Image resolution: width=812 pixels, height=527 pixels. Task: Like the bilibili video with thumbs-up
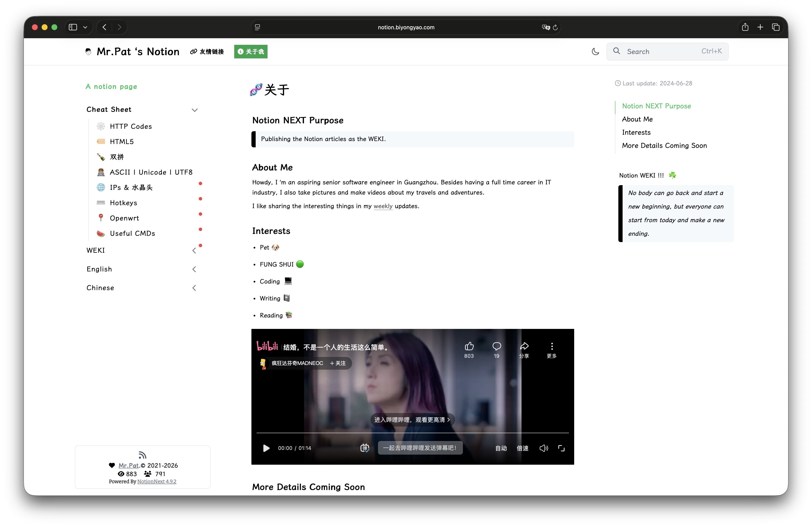point(469,347)
